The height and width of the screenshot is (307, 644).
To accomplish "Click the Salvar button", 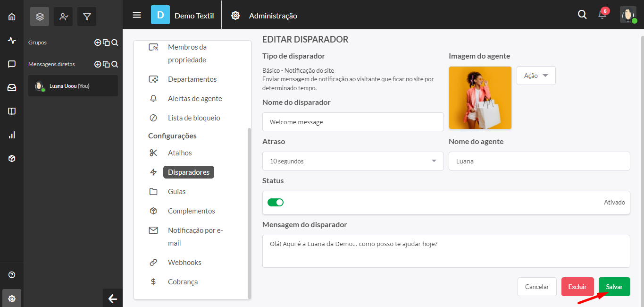I will coord(614,287).
